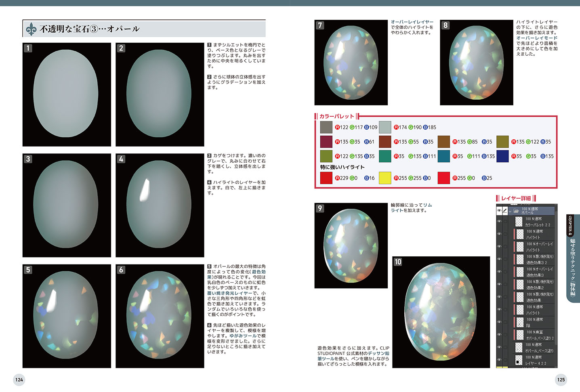Image resolution: width=580 pixels, height=392 pixels.
Task: Click the レイヤー詳細 section heading
Action: coord(516,198)
